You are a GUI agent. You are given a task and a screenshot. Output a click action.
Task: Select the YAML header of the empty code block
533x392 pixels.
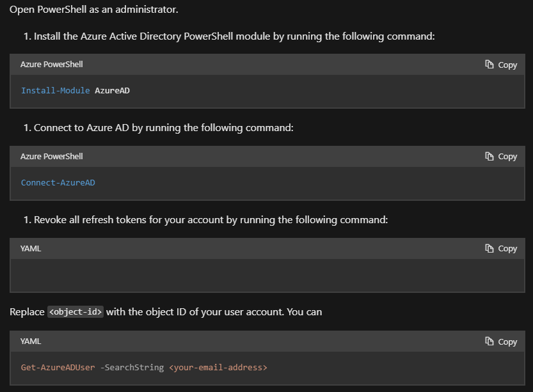pos(30,248)
